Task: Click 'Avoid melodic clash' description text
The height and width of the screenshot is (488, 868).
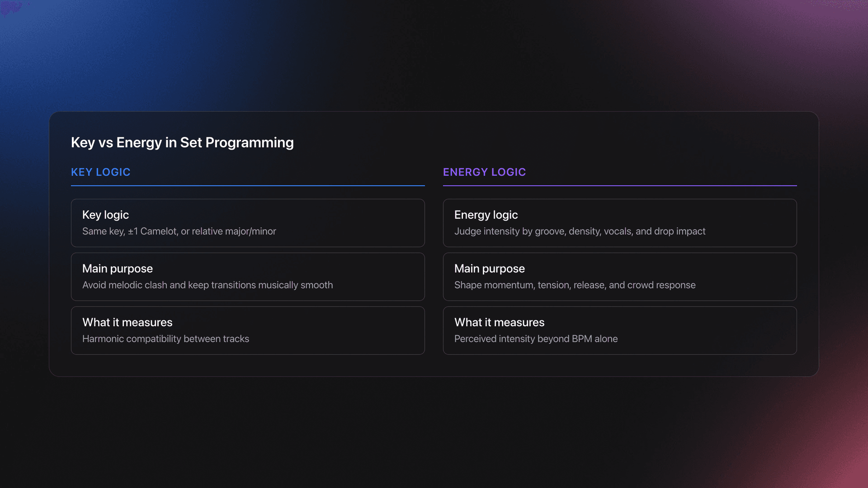Action: 125,285
